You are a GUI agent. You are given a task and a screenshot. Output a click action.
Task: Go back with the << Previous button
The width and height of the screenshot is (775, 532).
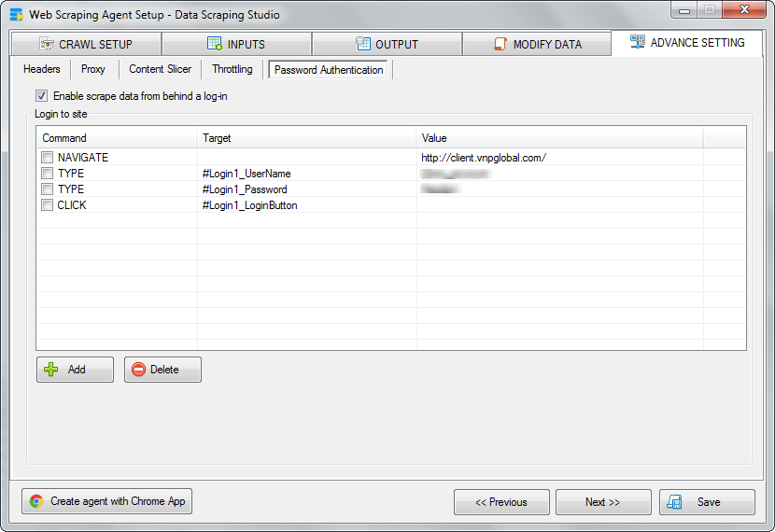(501, 502)
